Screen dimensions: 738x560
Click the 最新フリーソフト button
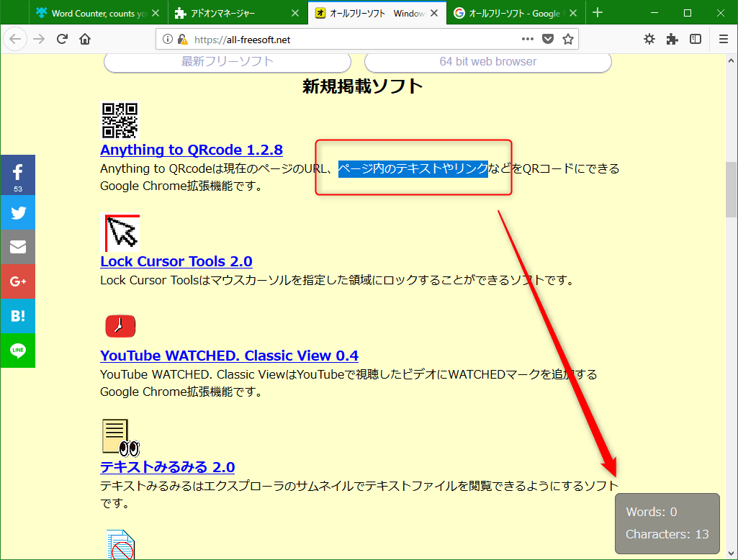[228, 62]
